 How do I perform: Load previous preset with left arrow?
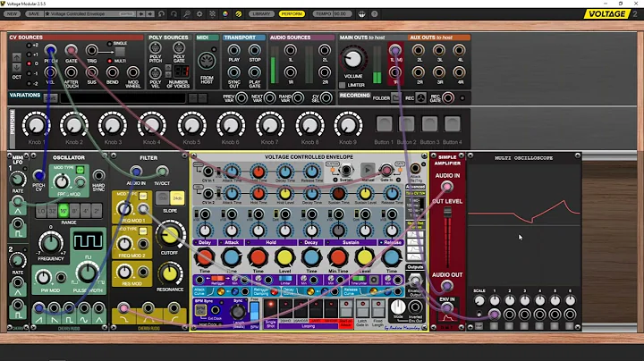click(x=141, y=13)
